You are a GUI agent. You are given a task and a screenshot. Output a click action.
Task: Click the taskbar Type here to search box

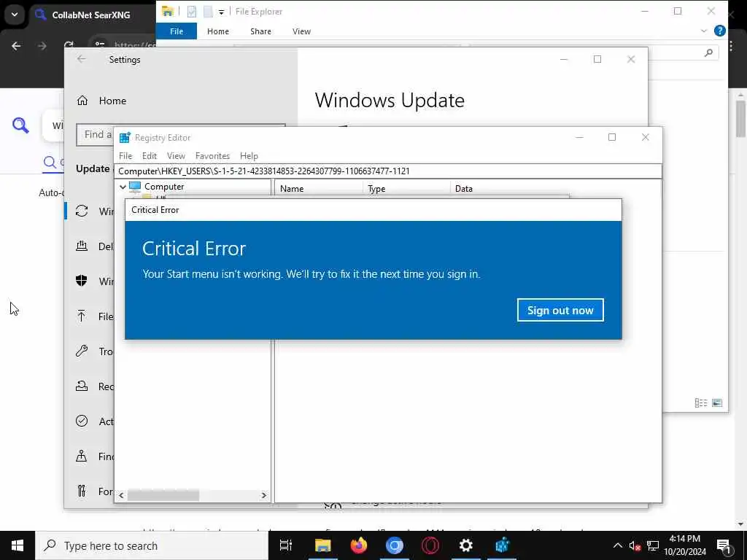point(152,545)
